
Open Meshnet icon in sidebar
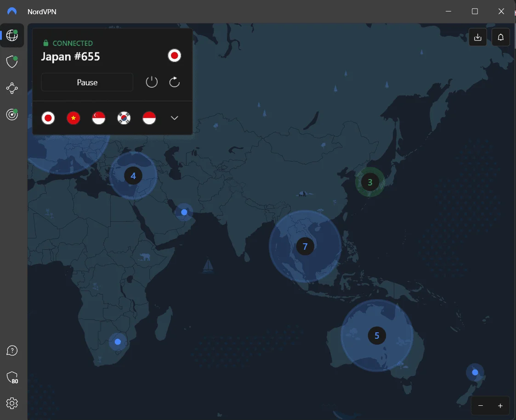(12, 88)
